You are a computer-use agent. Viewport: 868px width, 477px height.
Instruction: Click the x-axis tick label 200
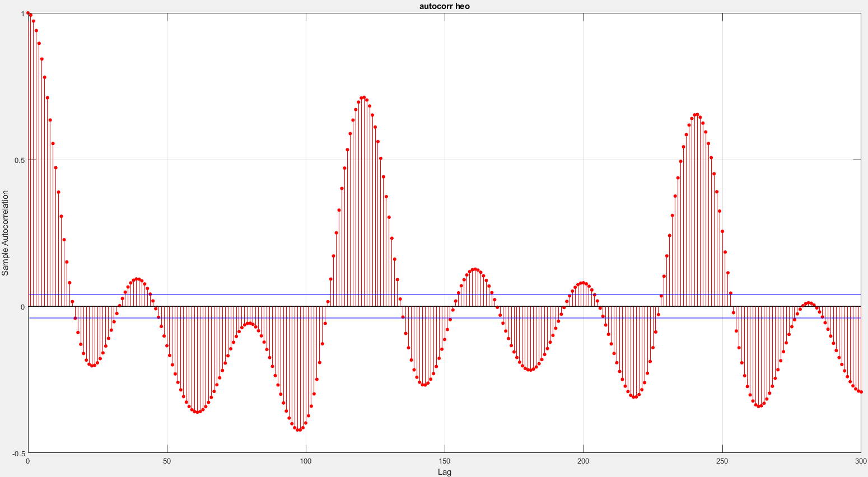point(584,461)
